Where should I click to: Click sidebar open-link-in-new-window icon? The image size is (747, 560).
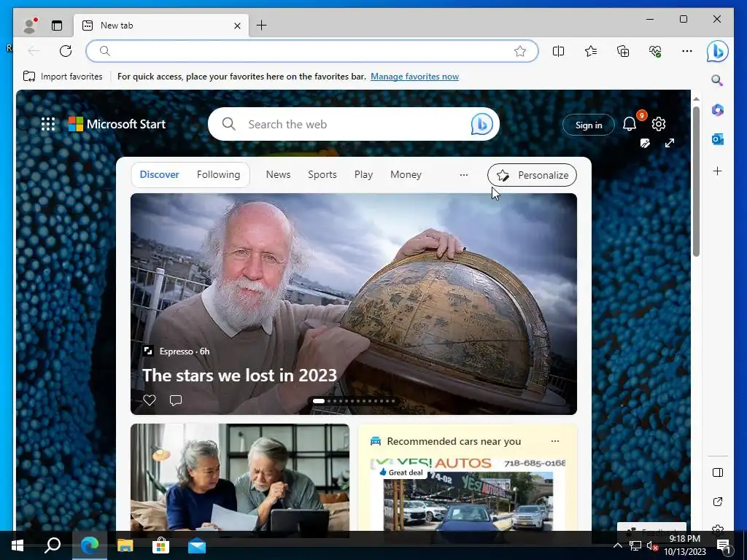click(718, 502)
